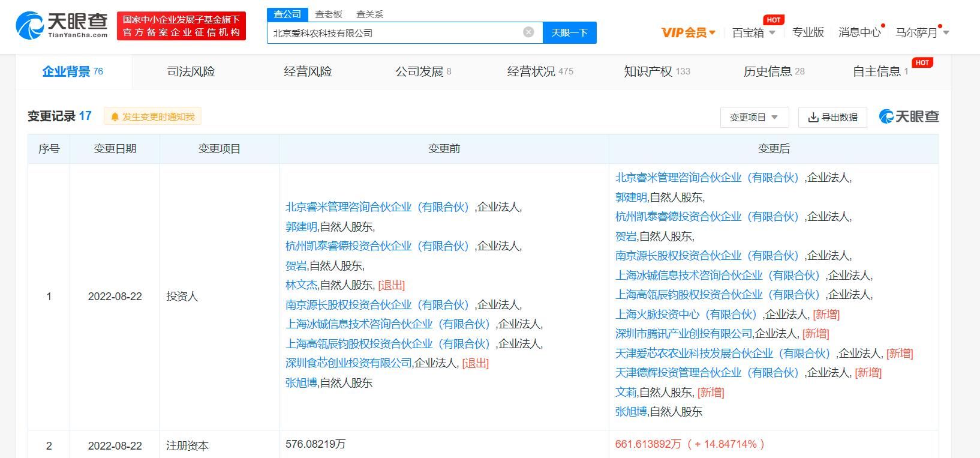Open 消息中心 notifications
The height and width of the screenshot is (458, 980).
click(x=859, y=32)
